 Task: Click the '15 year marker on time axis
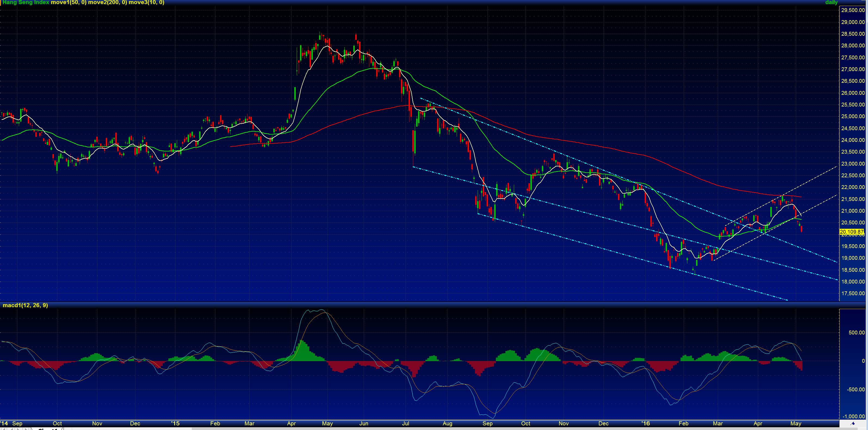coord(175,423)
